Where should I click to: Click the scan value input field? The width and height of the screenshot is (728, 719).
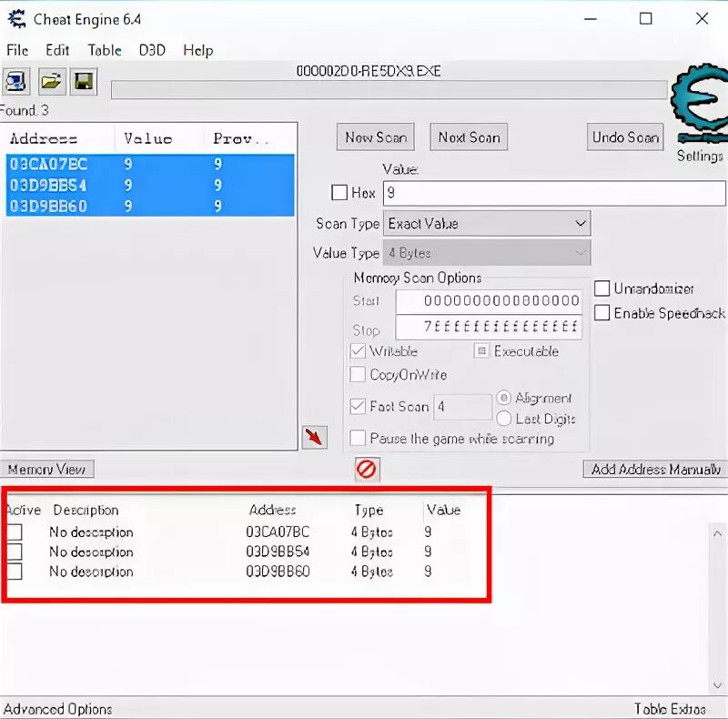[x=554, y=193]
